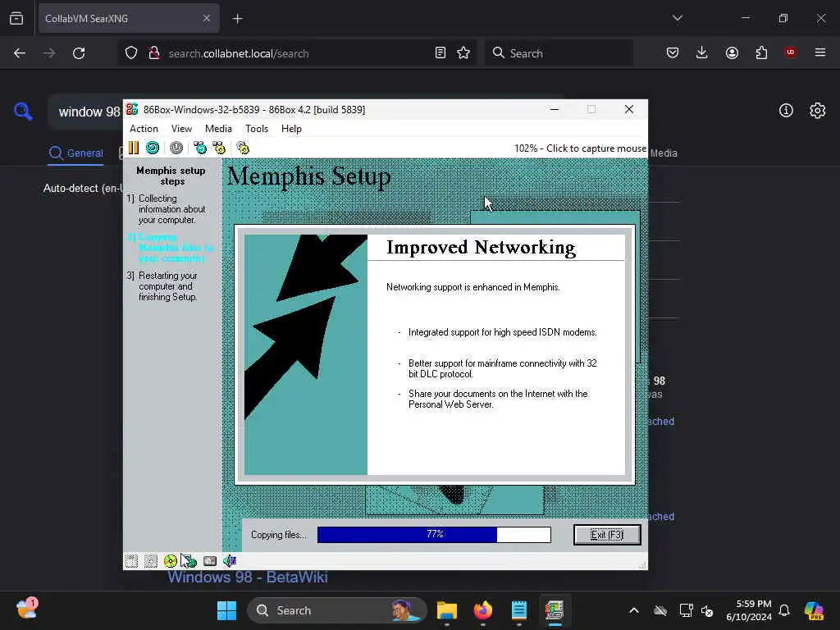Open the taskbar clock and date
Screen dimensions: 840x630
[x=748, y=610]
